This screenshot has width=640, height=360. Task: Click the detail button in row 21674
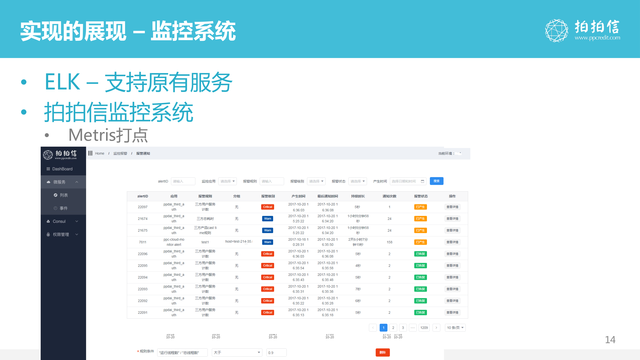[452, 219]
